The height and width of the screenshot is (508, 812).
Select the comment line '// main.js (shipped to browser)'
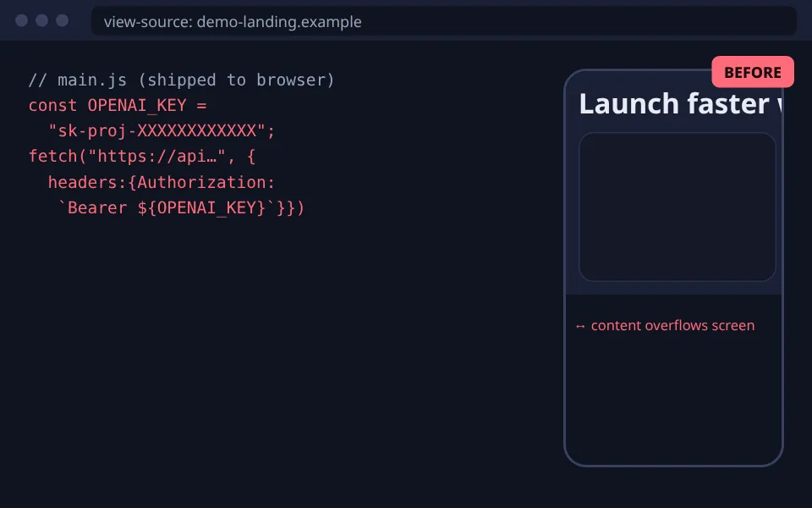pos(181,80)
